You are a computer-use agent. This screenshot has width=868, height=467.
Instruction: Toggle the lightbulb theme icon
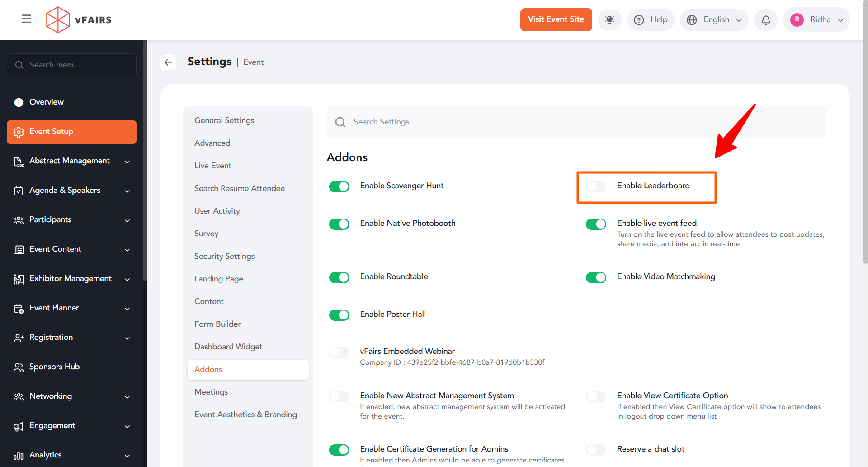pyautogui.click(x=609, y=20)
